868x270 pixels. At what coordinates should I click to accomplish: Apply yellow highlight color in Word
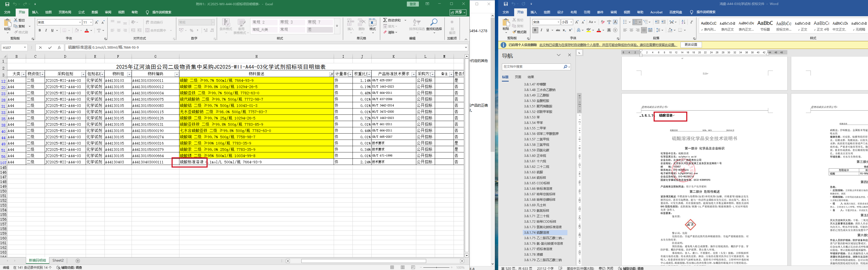(589, 30)
